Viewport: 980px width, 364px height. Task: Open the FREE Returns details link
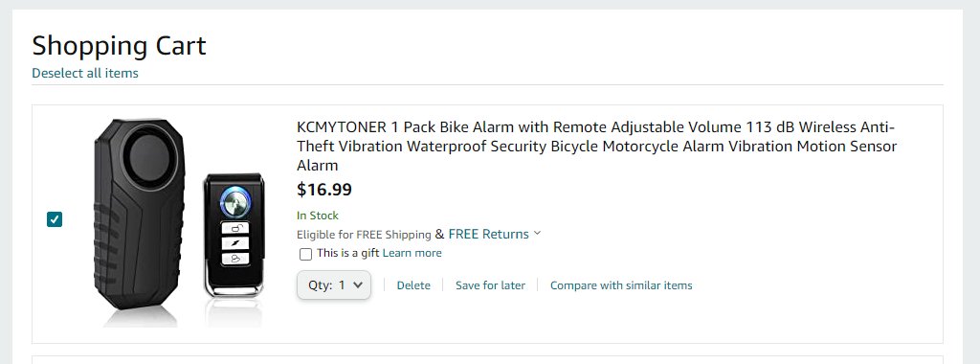[489, 234]
